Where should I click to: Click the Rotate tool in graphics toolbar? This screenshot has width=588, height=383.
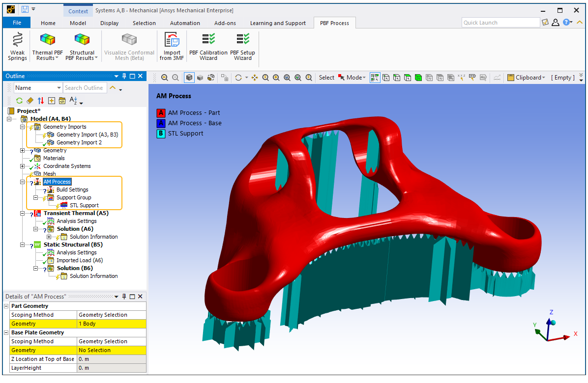click(x=238, y=78)
